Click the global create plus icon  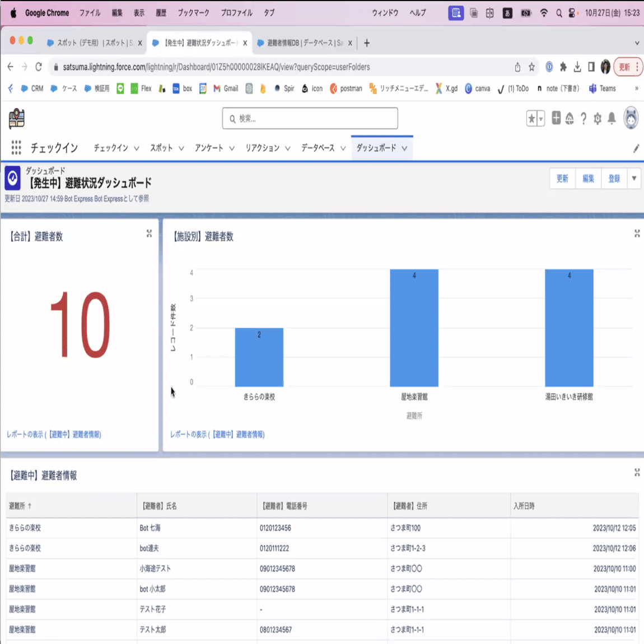(556, 118)
